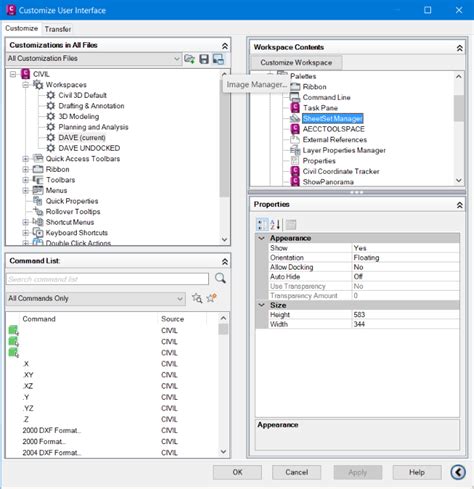
Task: Click the Task Pane palette icon
Action: point(295,108)
